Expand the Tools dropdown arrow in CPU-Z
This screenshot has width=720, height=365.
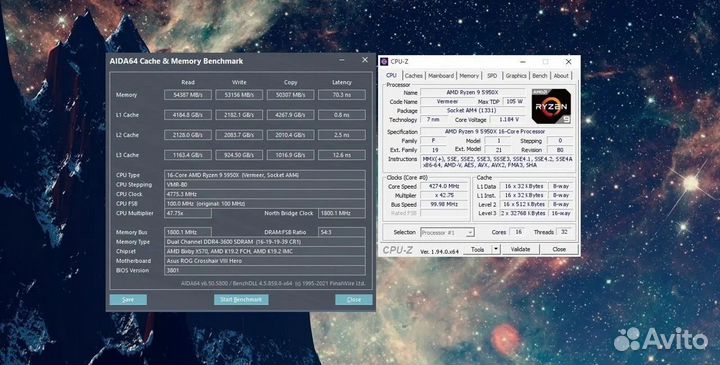[x=496, y=249]
